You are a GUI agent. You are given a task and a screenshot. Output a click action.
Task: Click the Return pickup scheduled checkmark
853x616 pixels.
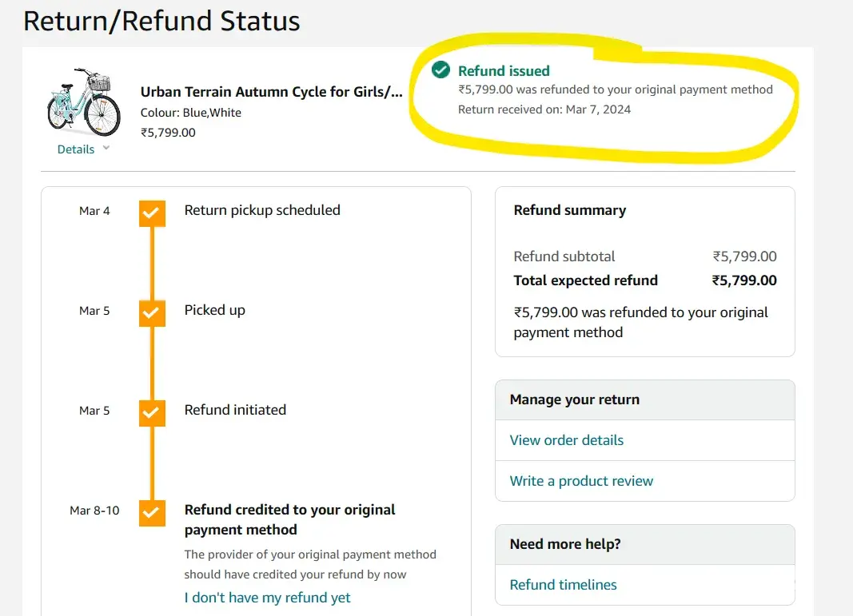[152, 213]
